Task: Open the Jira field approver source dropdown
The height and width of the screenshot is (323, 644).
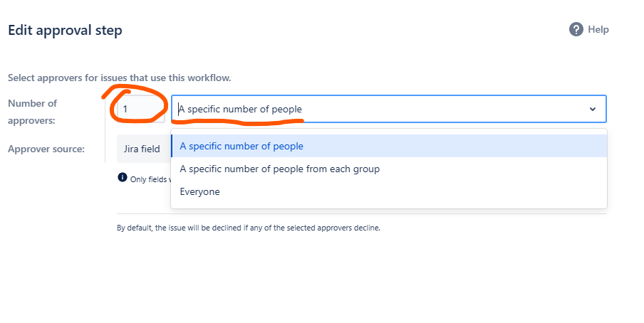Action: [x=144, y=149]
